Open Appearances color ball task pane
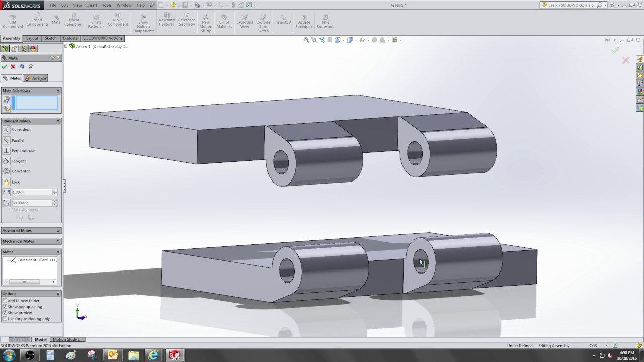Viewport: 644px width, 362px height. click(640, 92)
